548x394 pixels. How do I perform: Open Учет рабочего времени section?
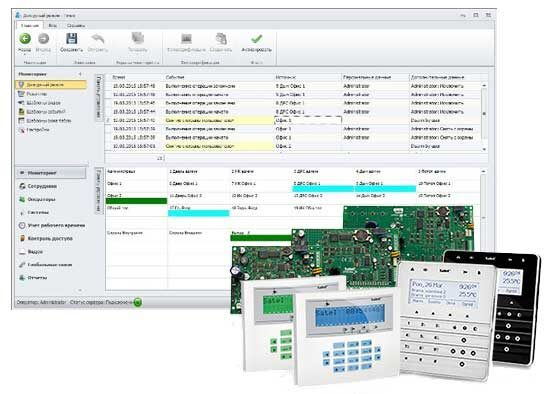tap(52, 225)
